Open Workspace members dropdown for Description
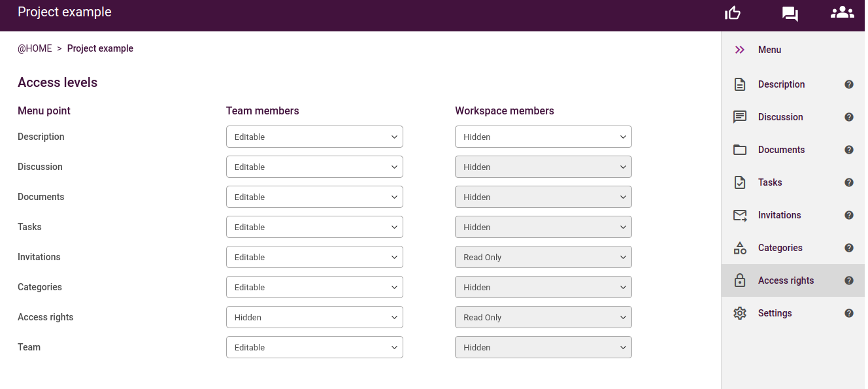The height and width of the screenshot is (389, 868). [543, 137]
